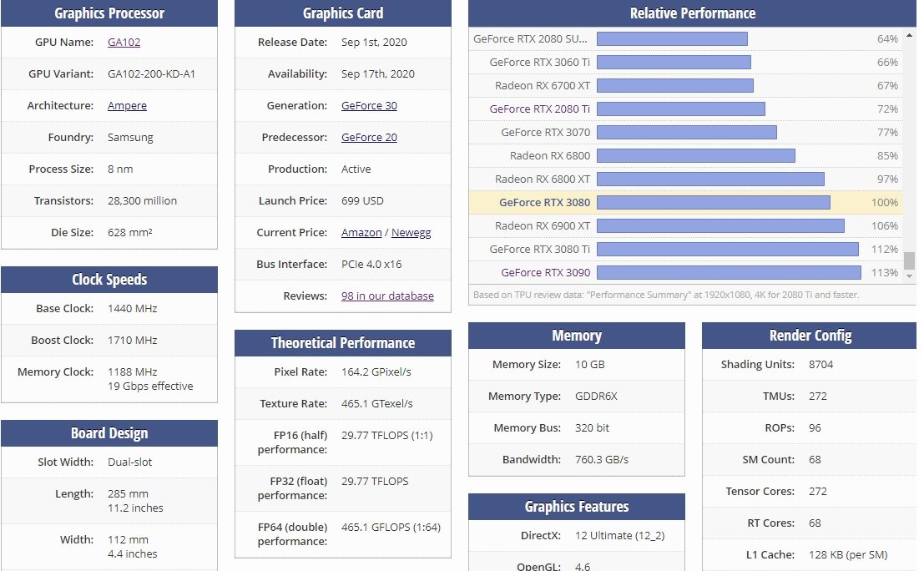The image size is (924, 571).
Task: Click the Graphics Processor section header
Action: tap(109, 13)
